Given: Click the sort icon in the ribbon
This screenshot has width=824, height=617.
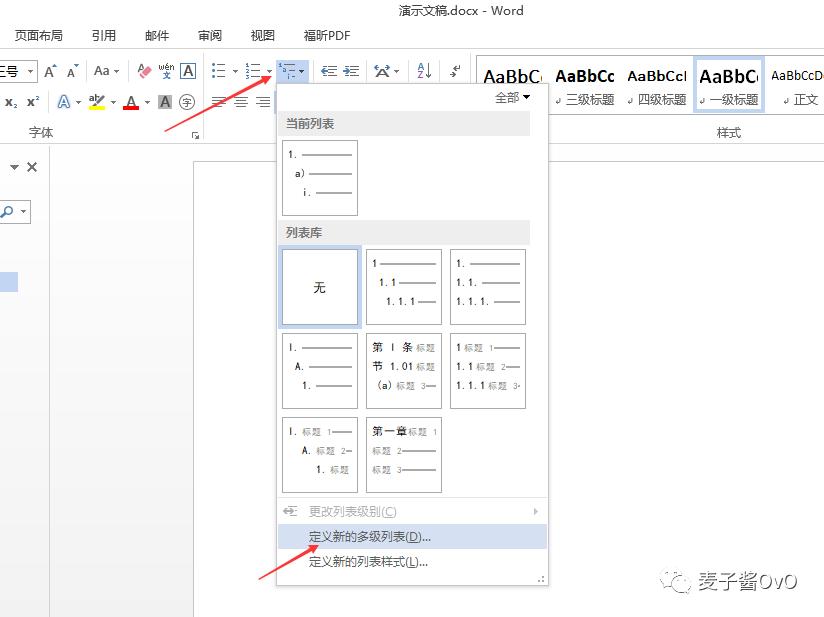Looking at the screenshot, I should click(423, 70).
